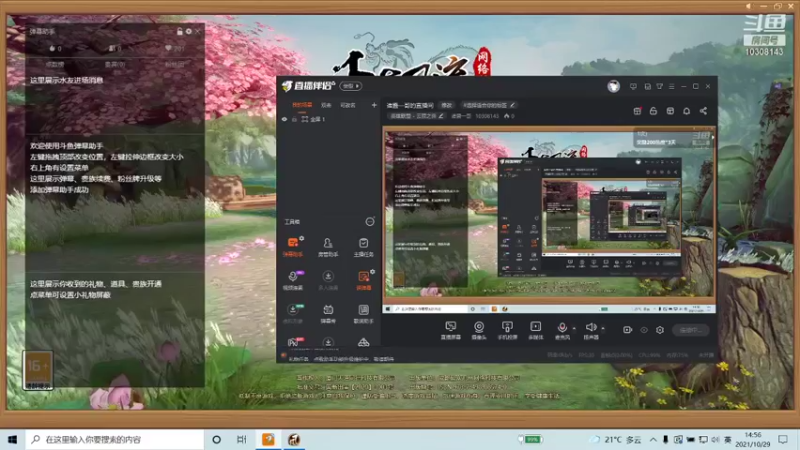Click the grayed download tool beside microphone tool
Screen dimensions: 800x450
tap(328, 280)
